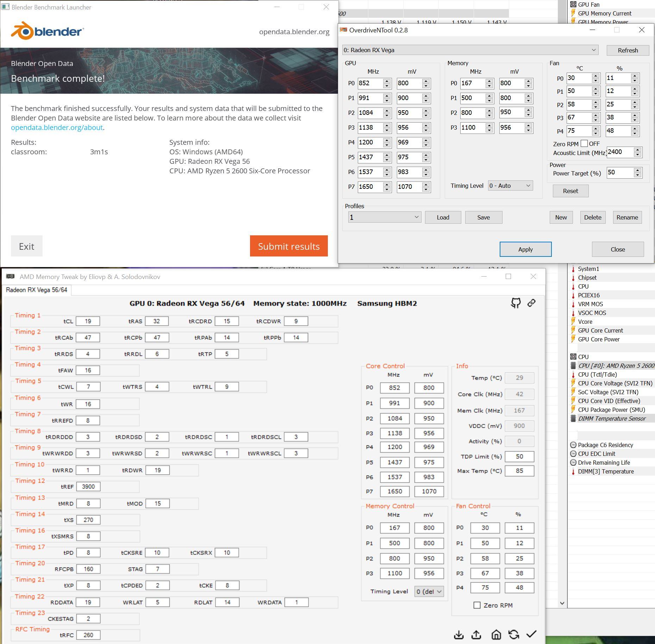Click the Close button in OverdriveNTool
The width and height of the screenshot is (655, 644).
pos(618,249)
